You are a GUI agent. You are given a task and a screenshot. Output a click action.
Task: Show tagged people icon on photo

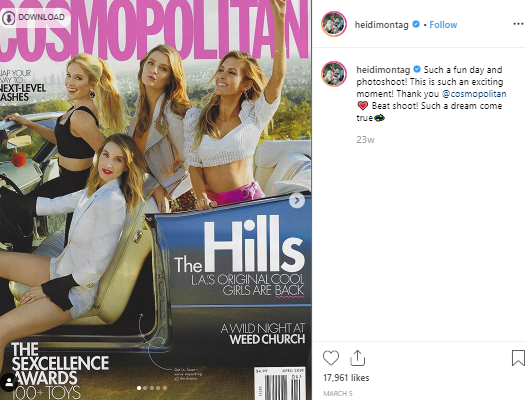pyautogui.click(x=8, y=382)
